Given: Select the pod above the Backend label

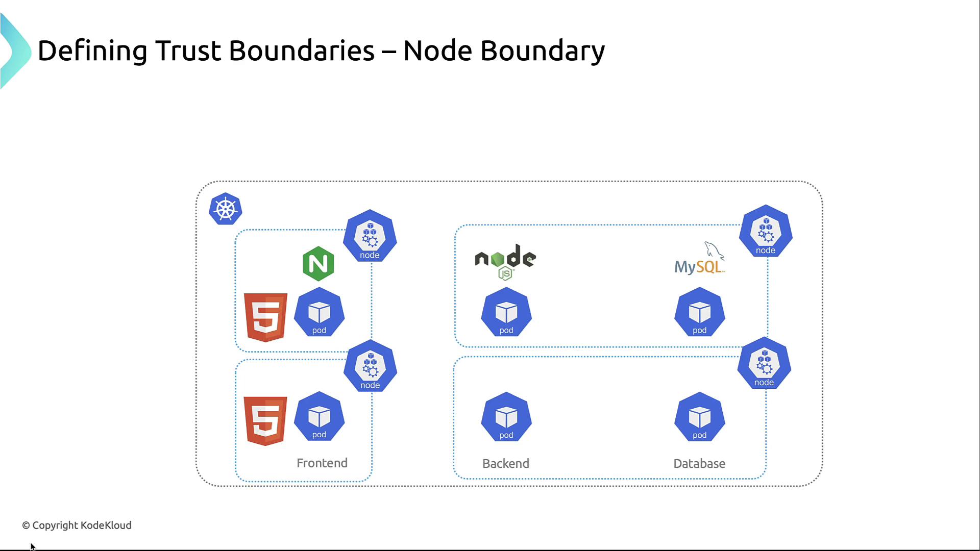Looking at the screenshot, I should click(x=506, y=417).
